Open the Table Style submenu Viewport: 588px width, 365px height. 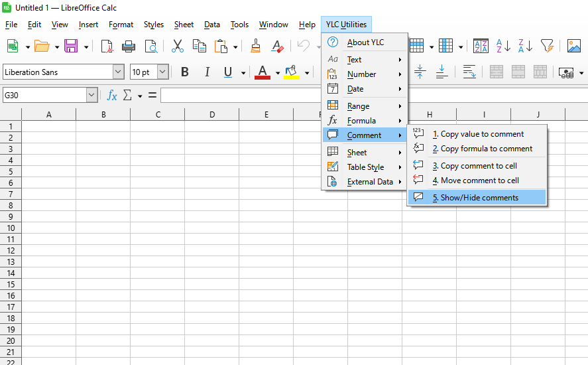(365, 167)
